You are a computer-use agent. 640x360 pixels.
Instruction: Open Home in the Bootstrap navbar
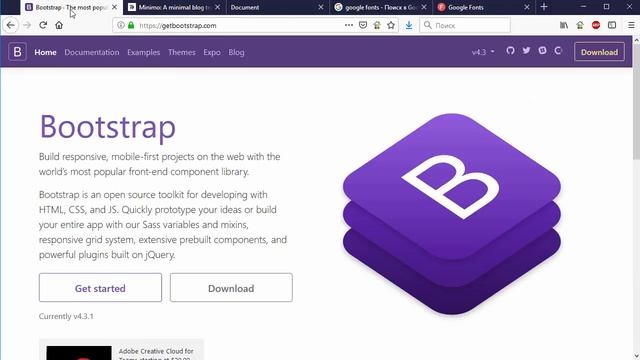point(45,52)
